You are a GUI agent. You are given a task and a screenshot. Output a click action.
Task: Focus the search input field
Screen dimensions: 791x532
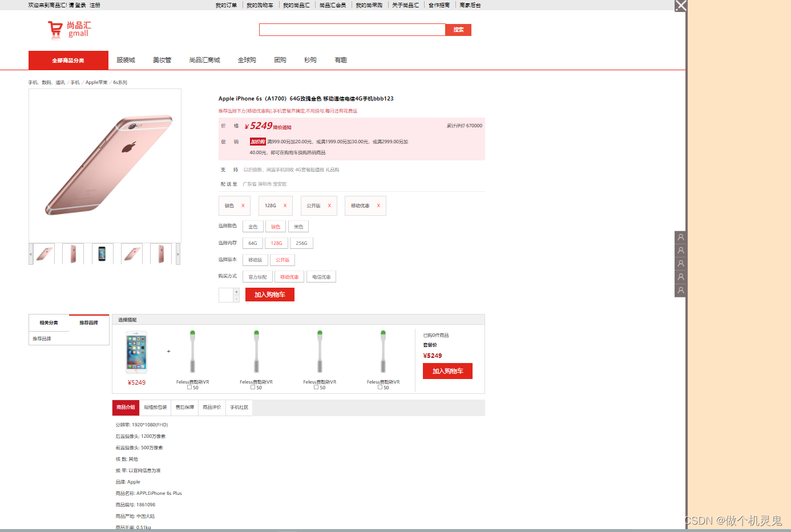tap(352, 30)
